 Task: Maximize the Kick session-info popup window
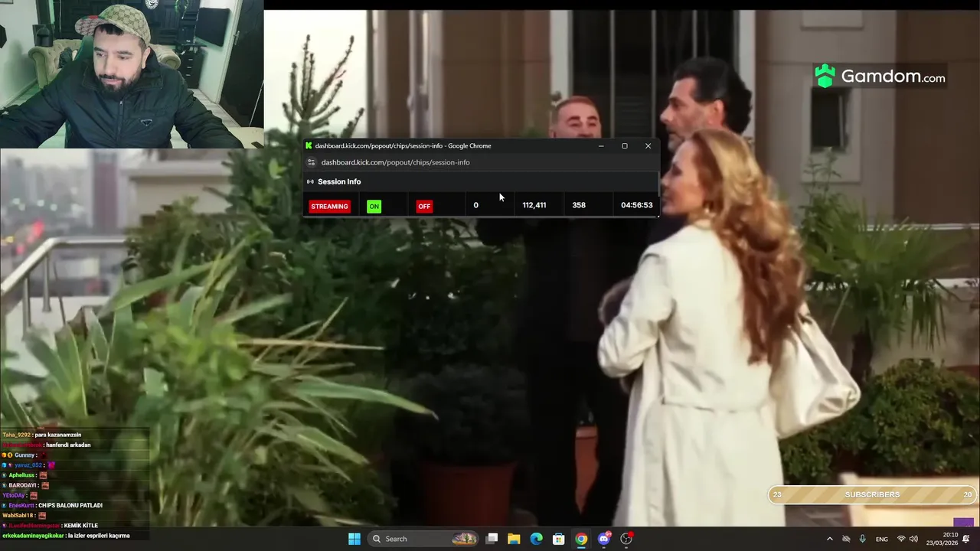click(625, 145)
